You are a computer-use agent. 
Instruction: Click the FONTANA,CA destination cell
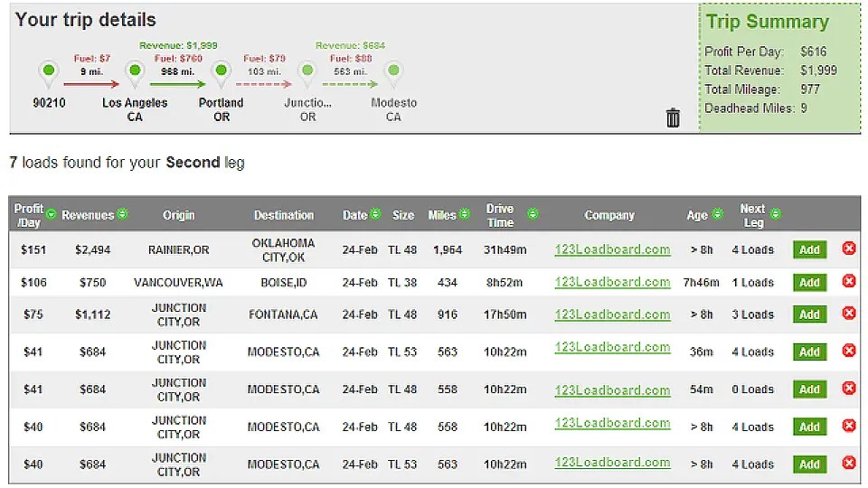pyautogui.click(x=283, y=314)
